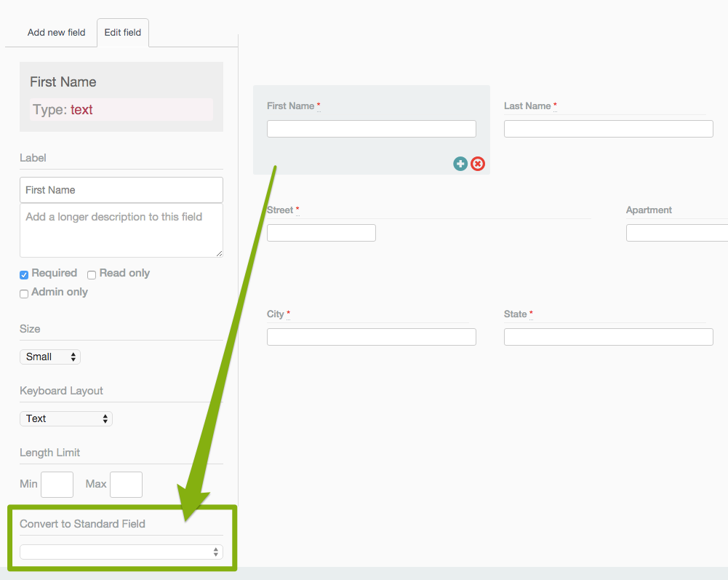Select the Apartment field label

(x=649, y=210)
